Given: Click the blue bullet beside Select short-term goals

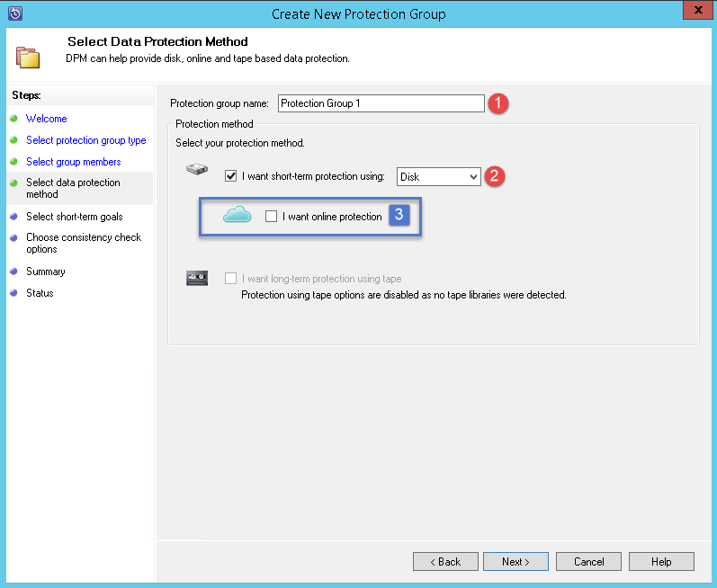Looking at the screenshot, I should coord(13,216).
